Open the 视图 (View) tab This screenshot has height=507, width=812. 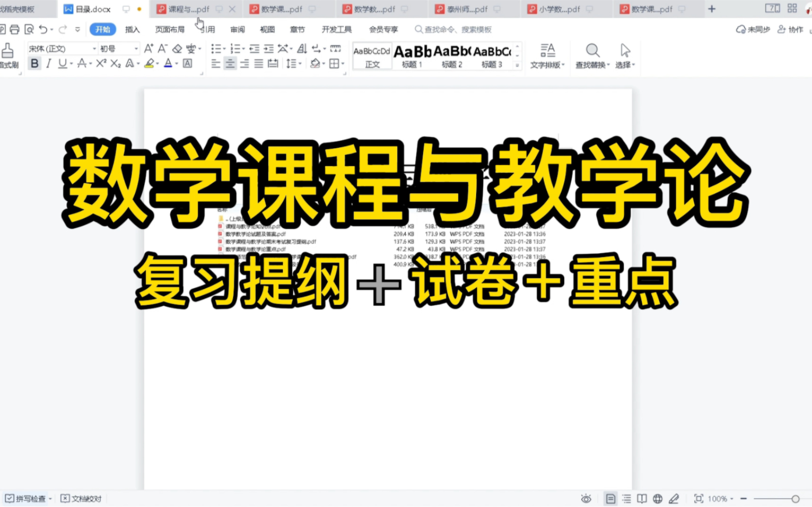pos(267,30)
